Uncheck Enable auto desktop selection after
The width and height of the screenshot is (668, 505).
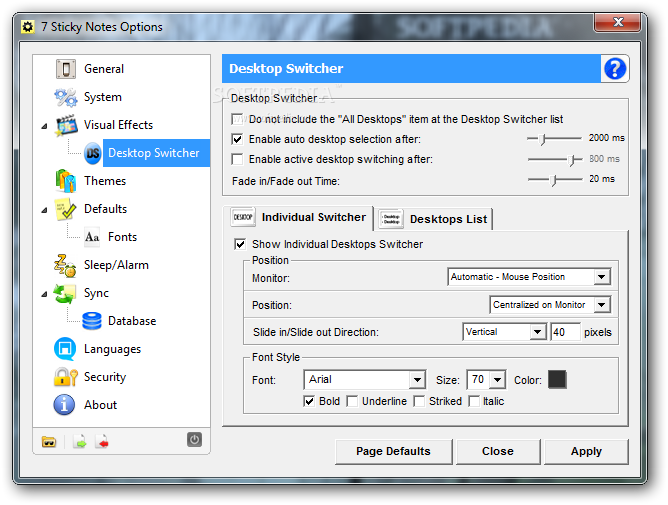tap(237, 139)
